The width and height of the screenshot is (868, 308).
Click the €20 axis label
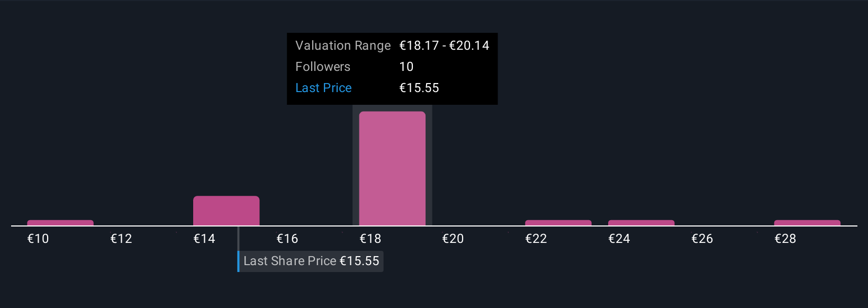point(453,239)
